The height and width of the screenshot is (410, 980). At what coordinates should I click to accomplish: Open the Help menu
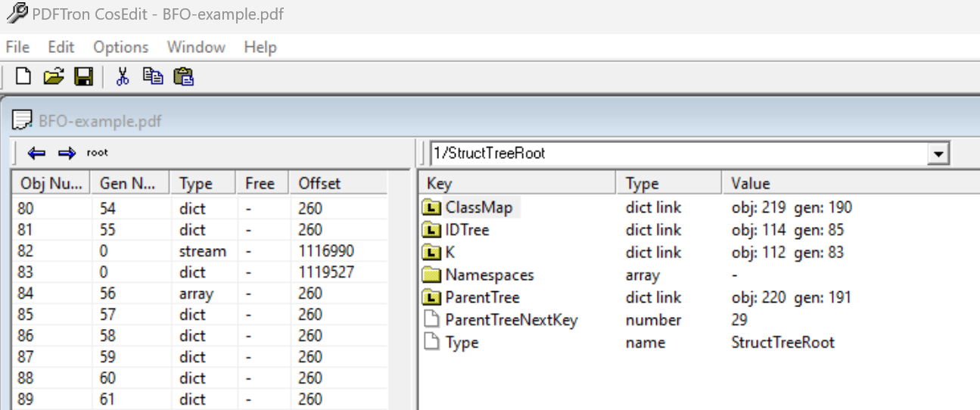[260, 47]
